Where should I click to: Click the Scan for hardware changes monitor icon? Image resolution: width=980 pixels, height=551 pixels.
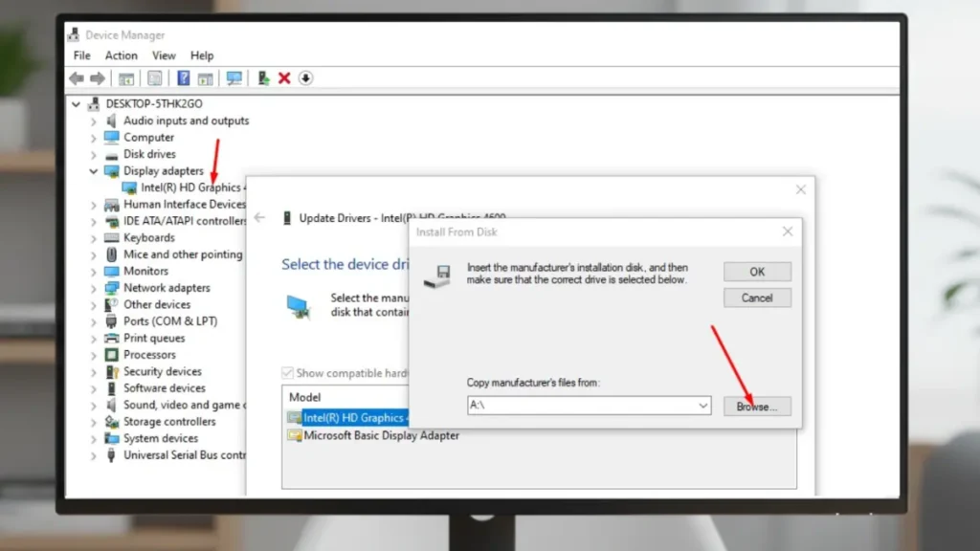coord(234,78)
